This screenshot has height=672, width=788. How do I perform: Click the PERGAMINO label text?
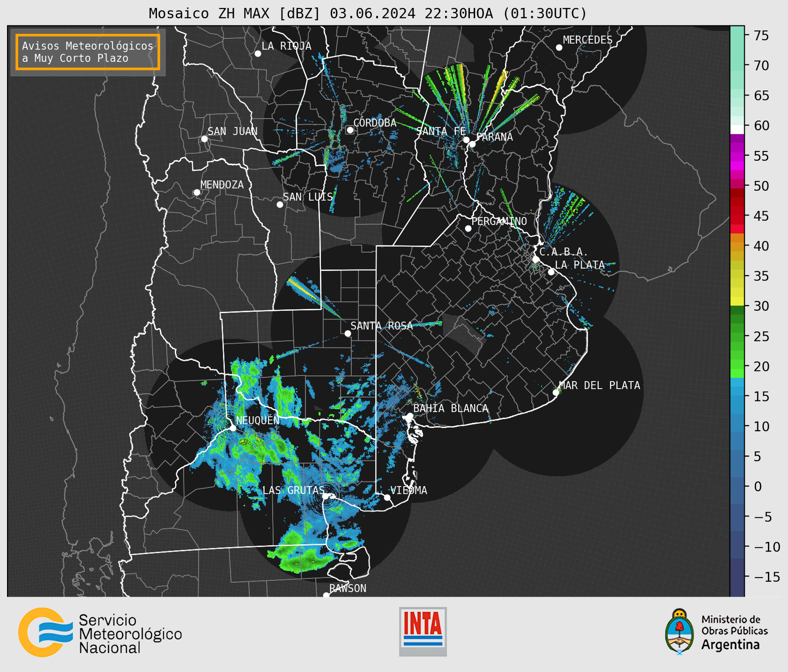[499, 222]
